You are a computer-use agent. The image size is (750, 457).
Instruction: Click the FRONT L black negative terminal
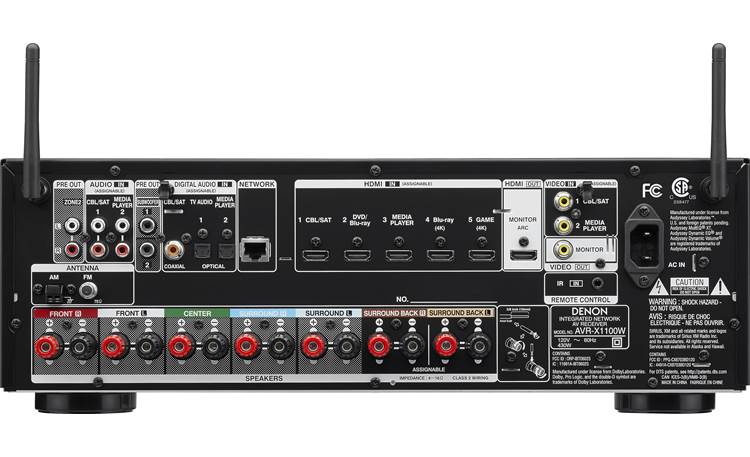click(149, 346)
